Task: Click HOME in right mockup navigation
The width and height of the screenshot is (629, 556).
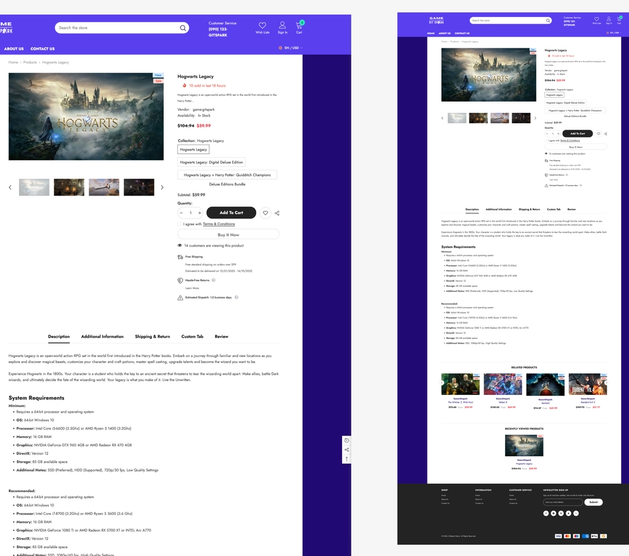Action: point(431,33)
